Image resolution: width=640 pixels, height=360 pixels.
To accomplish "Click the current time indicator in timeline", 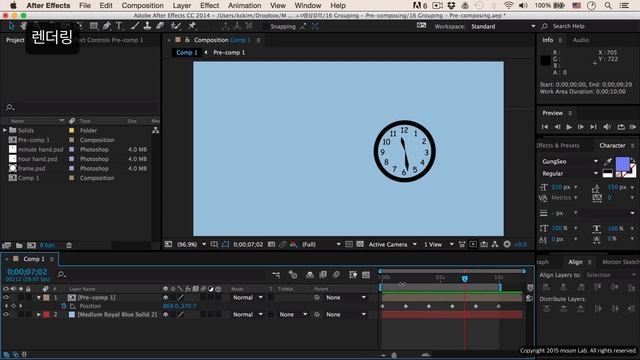I will [x=464, y=278].
